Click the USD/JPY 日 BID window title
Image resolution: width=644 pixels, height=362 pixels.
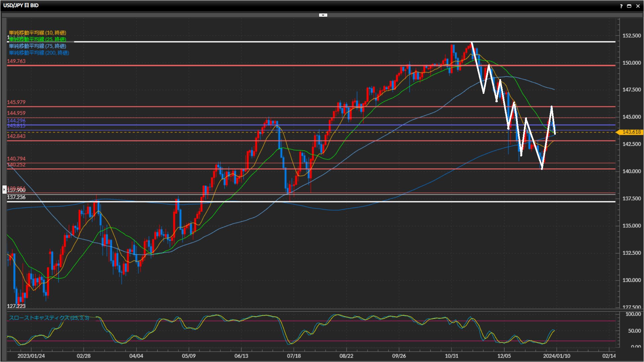point(21,5)
